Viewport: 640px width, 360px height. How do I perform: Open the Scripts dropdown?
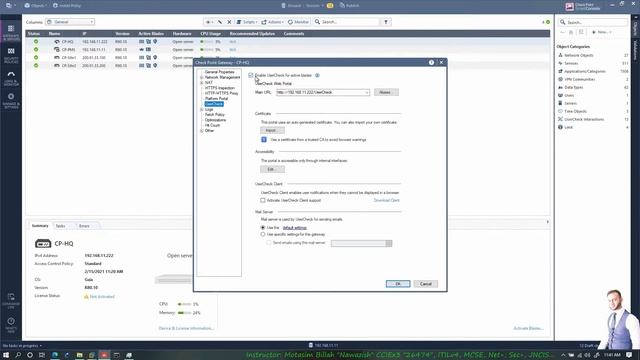point(247,22)
